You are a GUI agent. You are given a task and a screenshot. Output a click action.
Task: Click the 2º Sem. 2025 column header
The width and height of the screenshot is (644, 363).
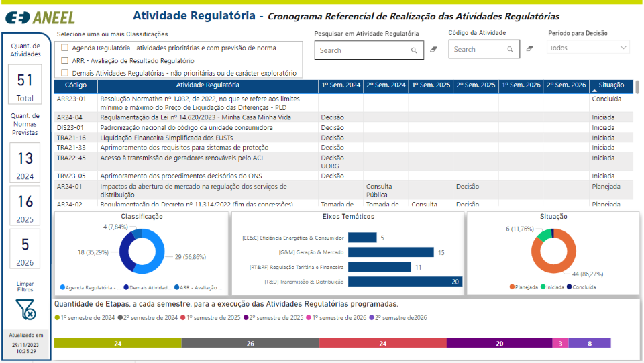476,85
